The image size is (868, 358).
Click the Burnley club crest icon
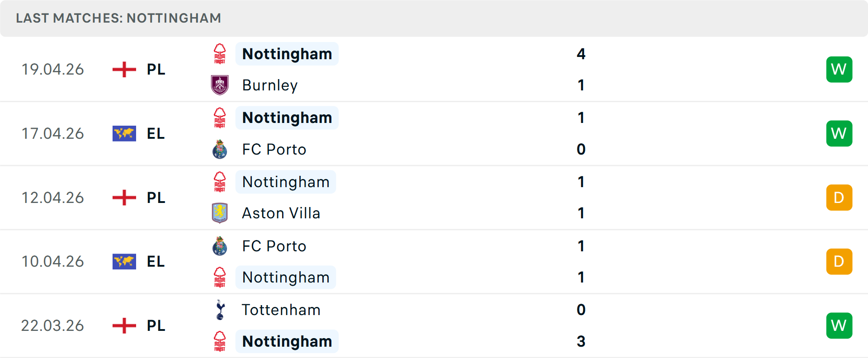pos(220,85)
